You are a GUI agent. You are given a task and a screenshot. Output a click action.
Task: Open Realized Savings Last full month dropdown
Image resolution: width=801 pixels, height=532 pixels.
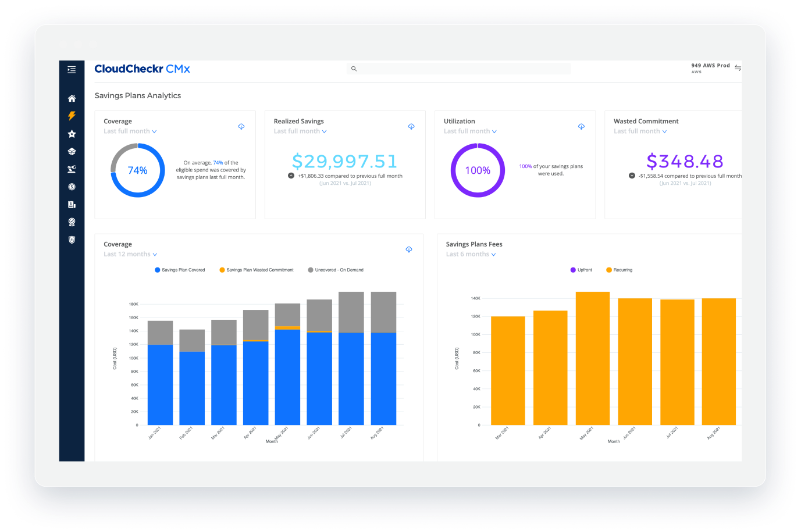click(300, 131)
